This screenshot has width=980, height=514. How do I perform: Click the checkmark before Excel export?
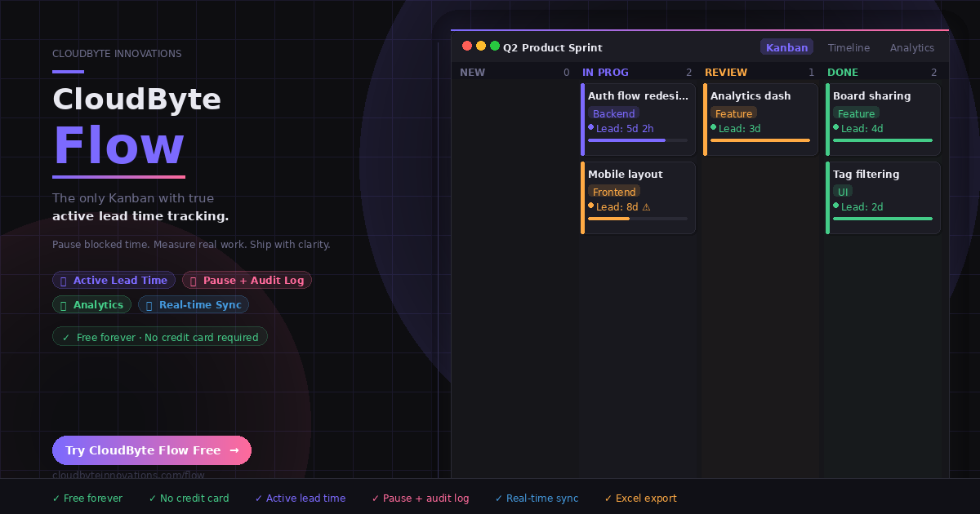pyautogui.click(x=607, y=498)
